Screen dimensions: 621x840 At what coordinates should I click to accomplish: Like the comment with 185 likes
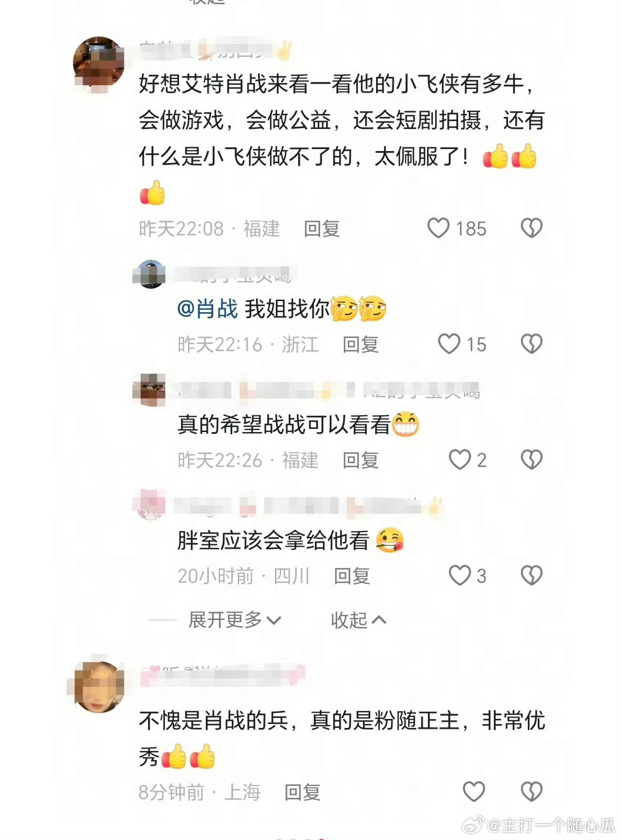click(438, 228)
